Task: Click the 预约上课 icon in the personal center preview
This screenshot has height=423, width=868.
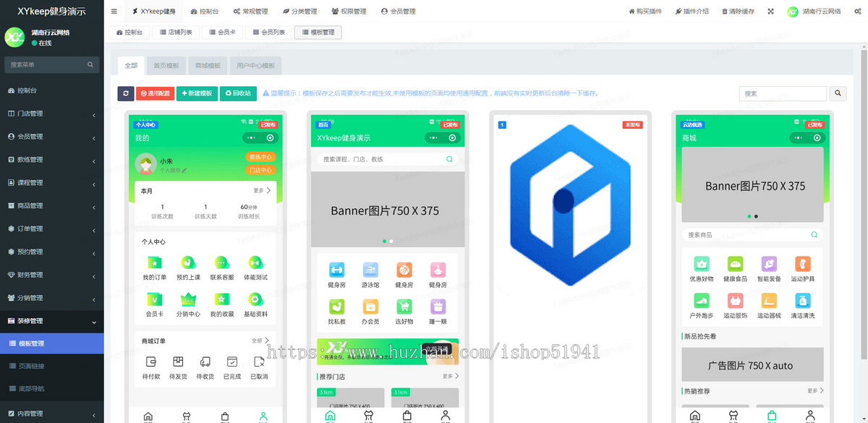Action: 188,262
